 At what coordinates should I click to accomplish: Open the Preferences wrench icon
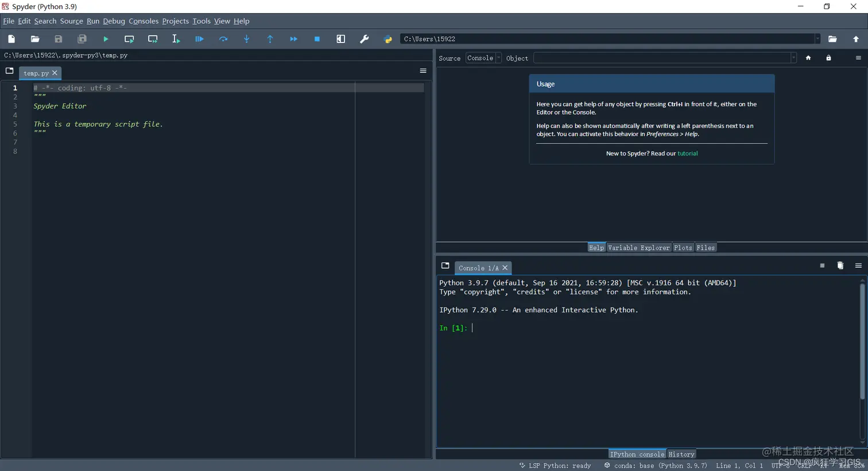tap(364, 39)
